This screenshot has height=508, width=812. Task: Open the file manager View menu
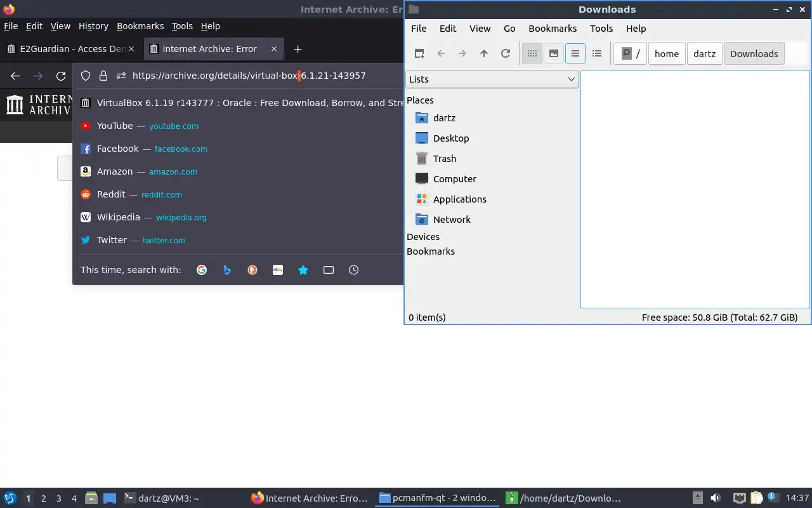click(x=480, y=29)
